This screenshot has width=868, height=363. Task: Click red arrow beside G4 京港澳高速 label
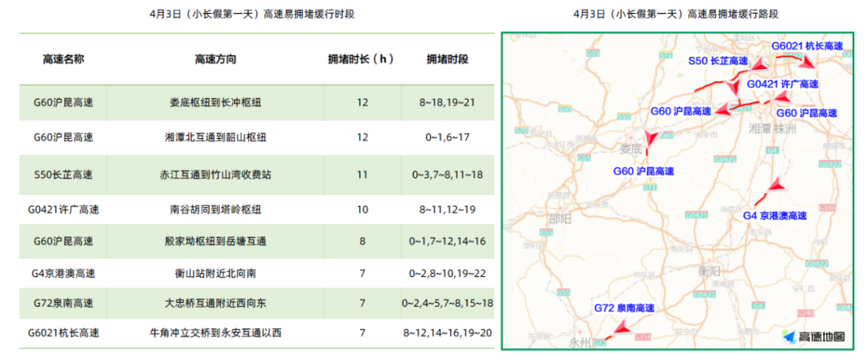(775, 187)
